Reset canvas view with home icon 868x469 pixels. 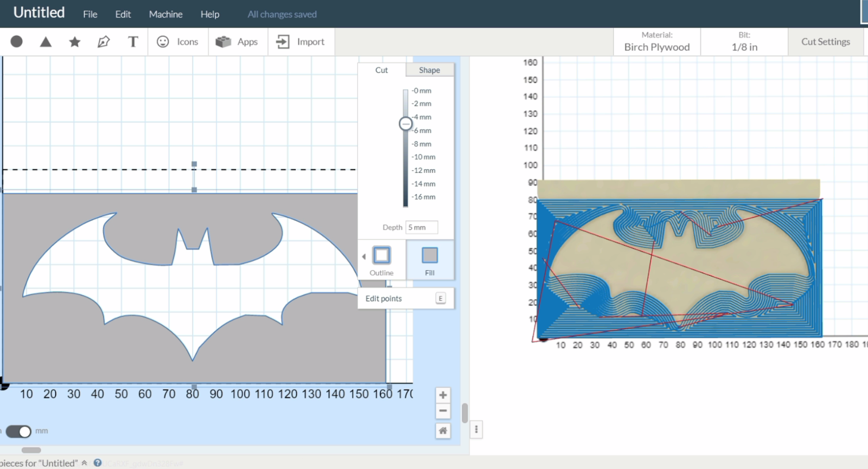(443, 431)
